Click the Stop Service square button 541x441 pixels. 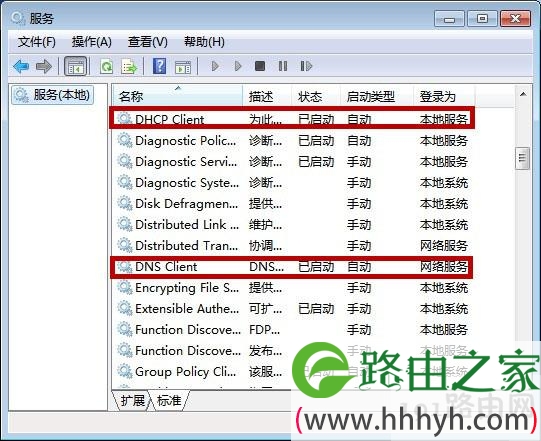260,66
